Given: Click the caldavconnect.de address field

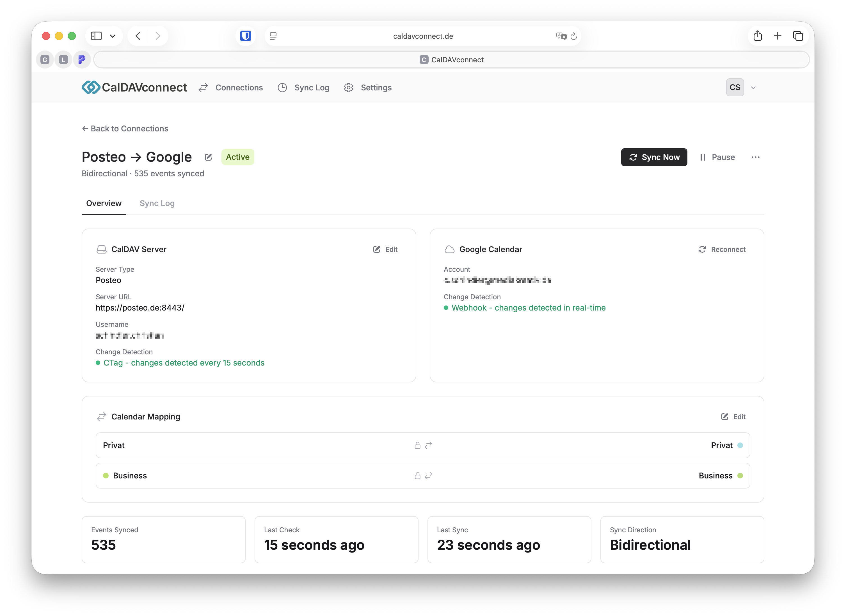Looking at the screenshot, I should tap(423, 36).
